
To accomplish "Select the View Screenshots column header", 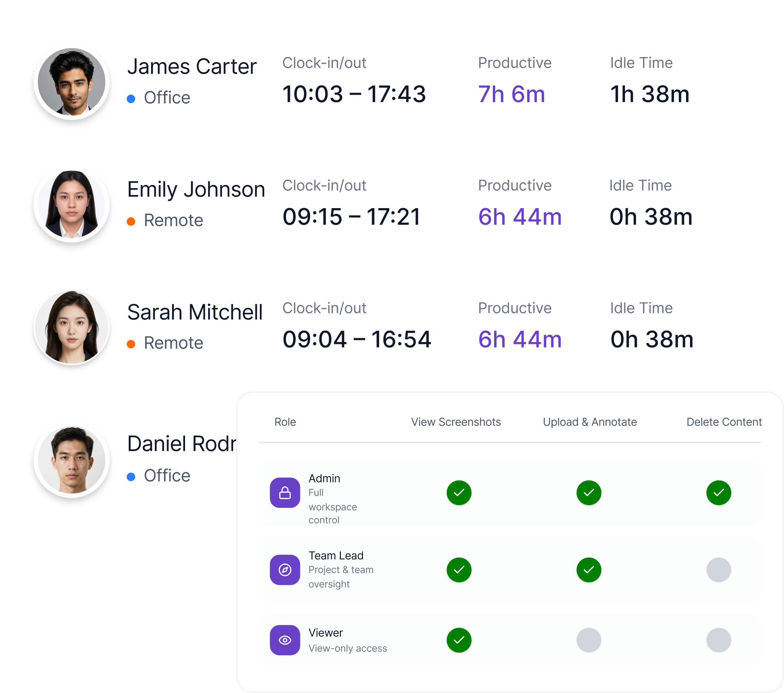I will tap(456, 422).
